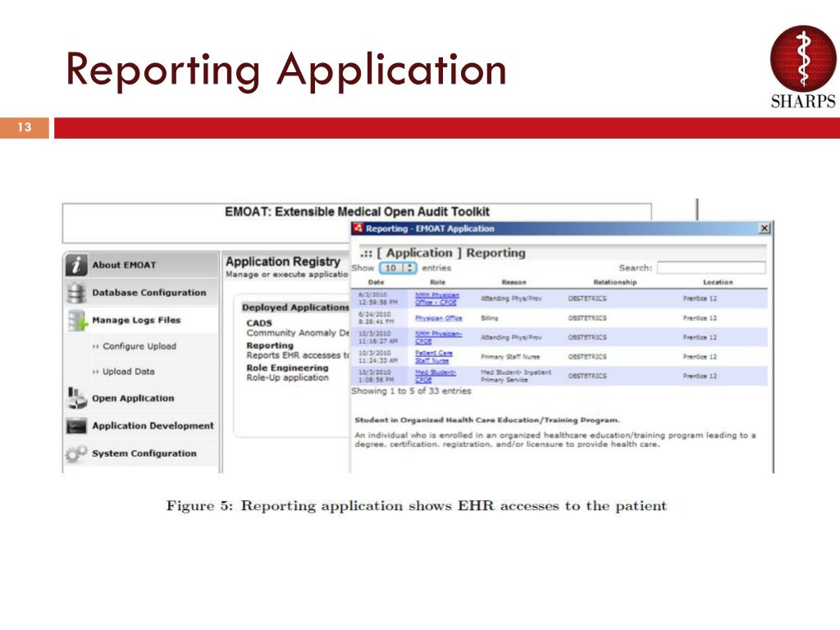Open the Med Student-CPOE role link
The width and height of the screenshot is (840, 630).
[436, 376]
